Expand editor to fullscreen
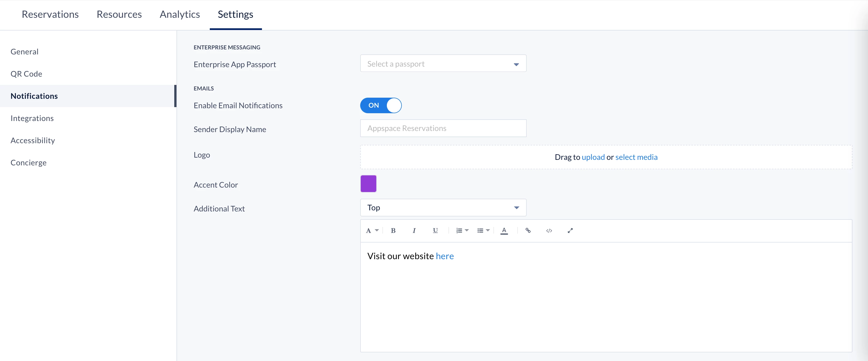 570,231
